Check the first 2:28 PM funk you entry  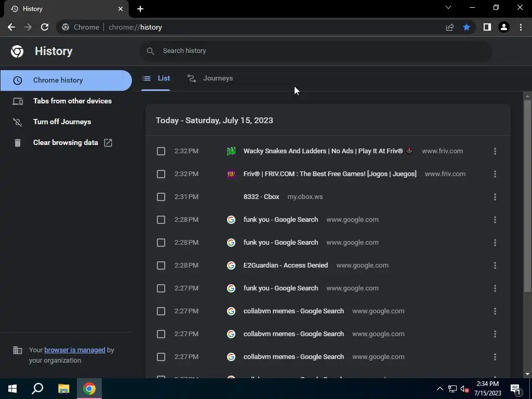(x=161, y=220)
